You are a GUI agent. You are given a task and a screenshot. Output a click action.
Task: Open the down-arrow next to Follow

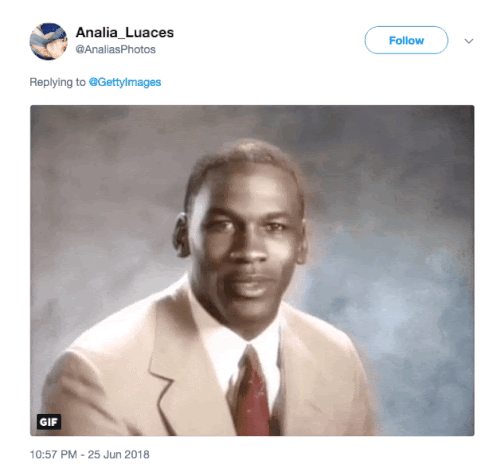tap(469, 41)
